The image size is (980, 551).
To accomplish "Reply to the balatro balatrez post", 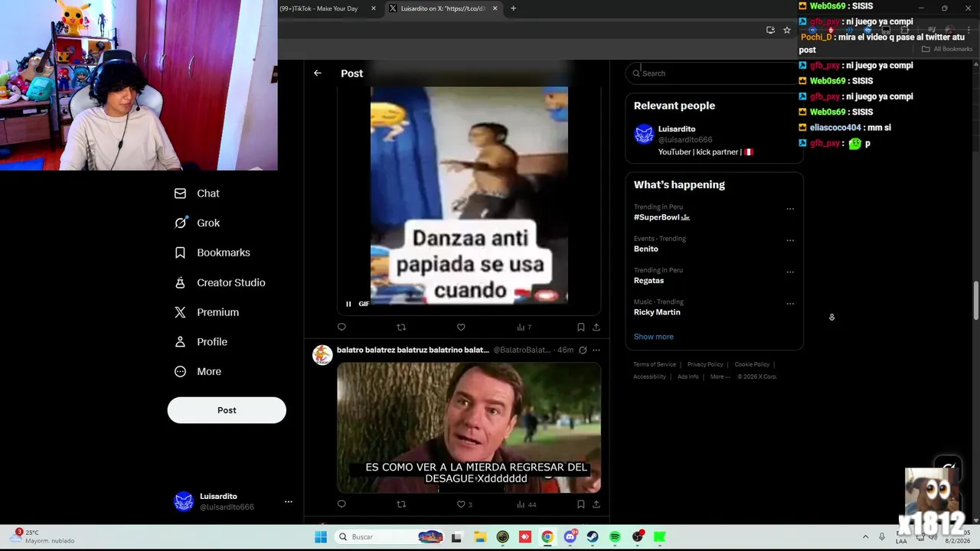I will (341, 504).
